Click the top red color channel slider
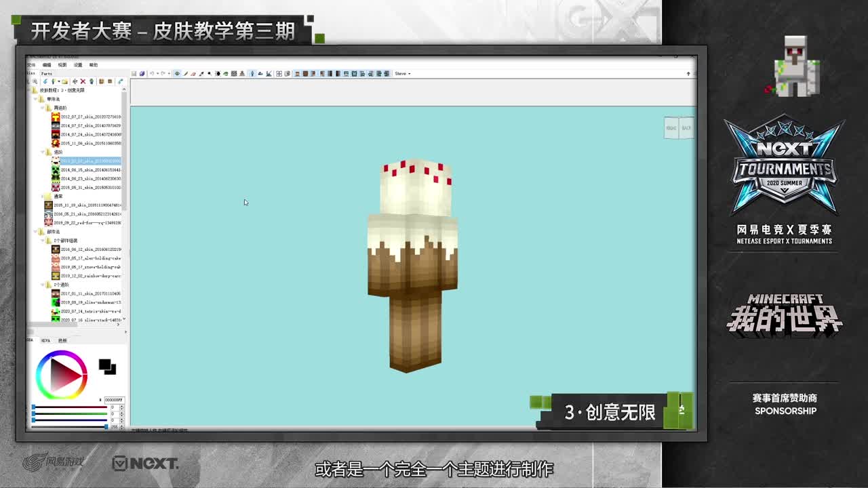868x488 pixels. [70, 407]
